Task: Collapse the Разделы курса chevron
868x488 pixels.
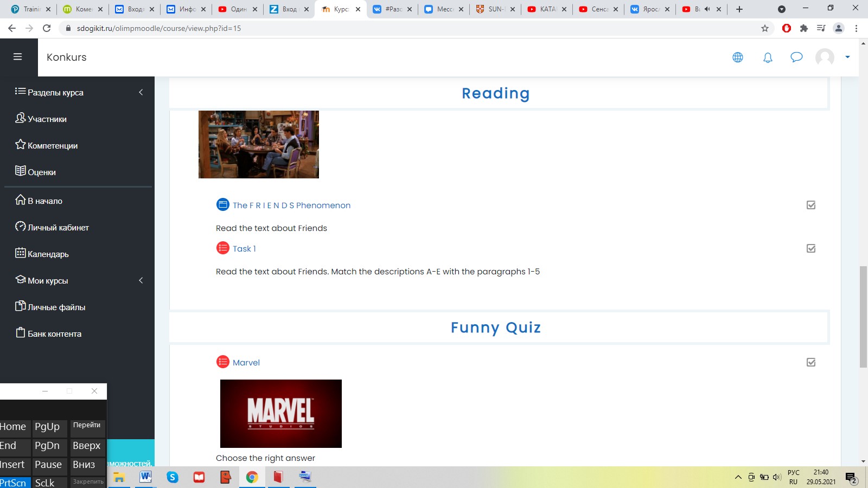Action: pos(141,92)
